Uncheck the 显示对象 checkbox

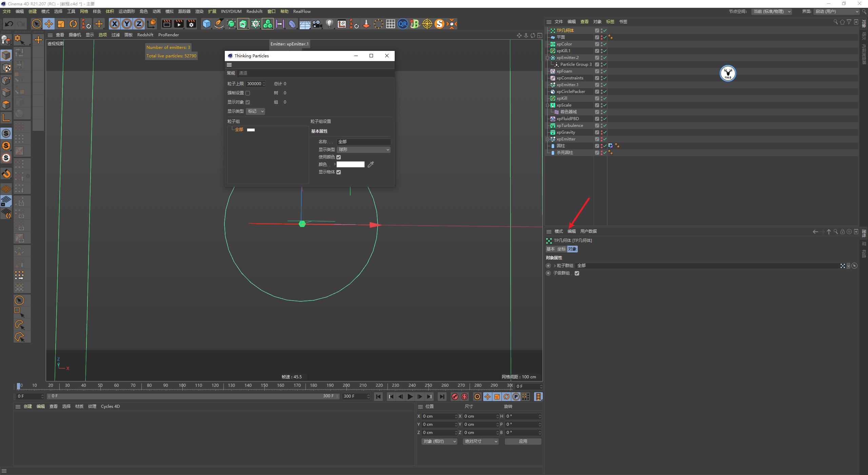click(x=248, y=102)
